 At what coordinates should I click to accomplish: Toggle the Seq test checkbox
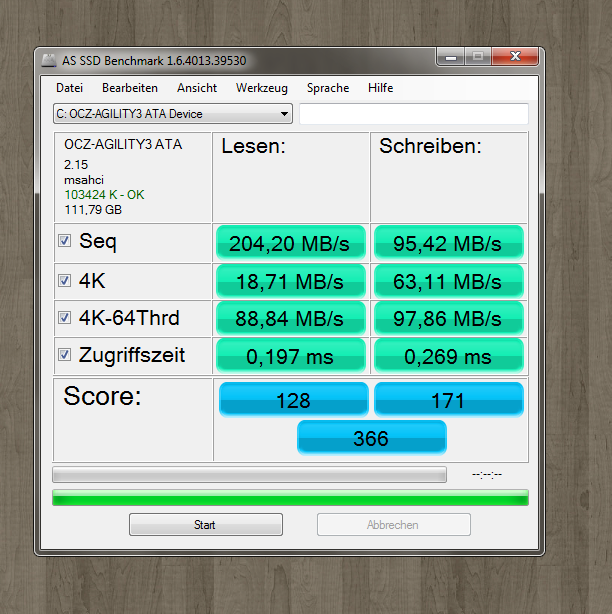coord(64,240)
